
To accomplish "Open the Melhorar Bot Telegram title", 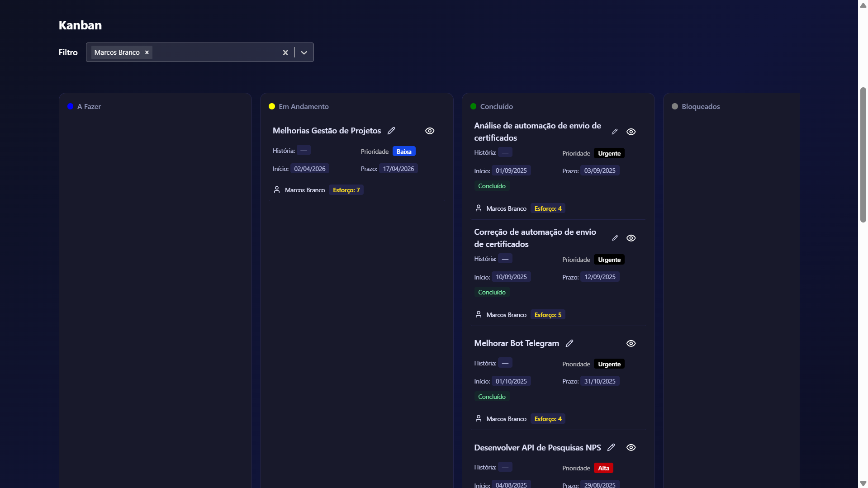I will click(517, 343).
